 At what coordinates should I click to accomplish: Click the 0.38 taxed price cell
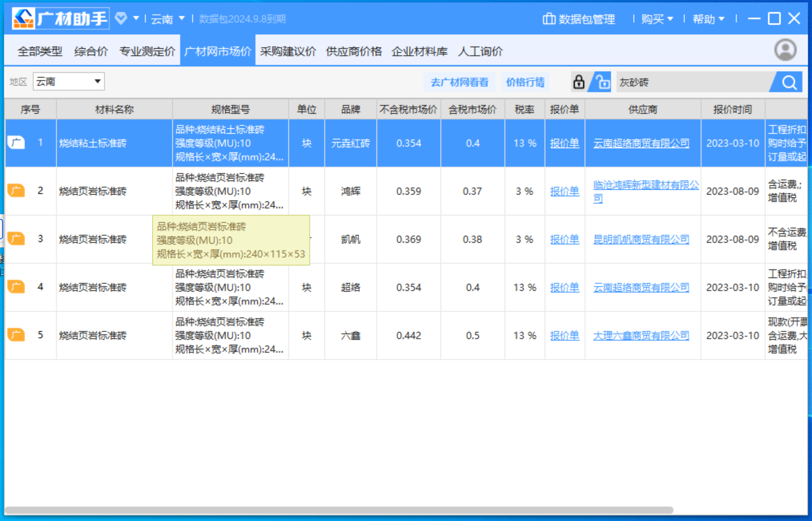point(472,239)
